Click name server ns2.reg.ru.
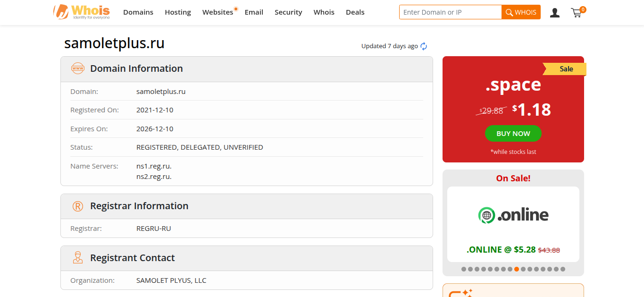Viewport: 644px width, 297px height. pyautogui.click(x=154, y=177)
